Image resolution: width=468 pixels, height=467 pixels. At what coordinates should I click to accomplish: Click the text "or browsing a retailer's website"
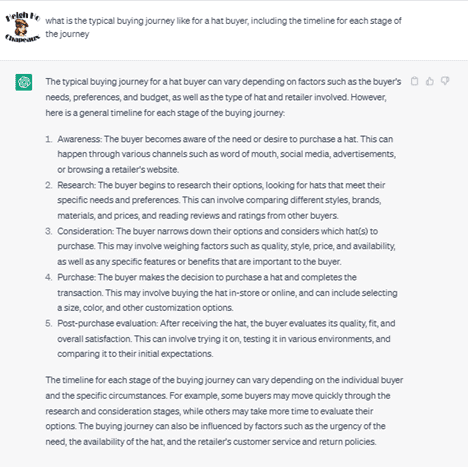(x=117, y=169)
